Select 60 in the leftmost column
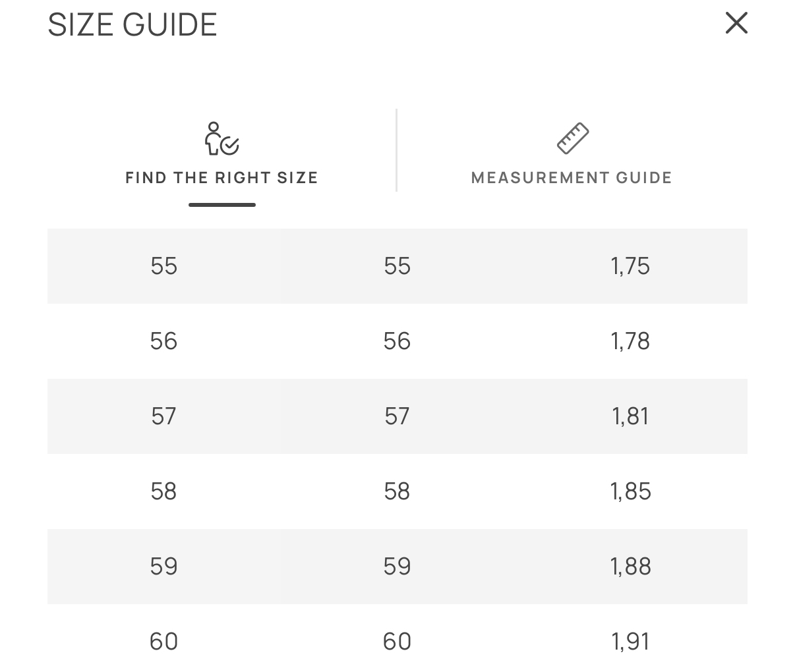 coord(163,642)
